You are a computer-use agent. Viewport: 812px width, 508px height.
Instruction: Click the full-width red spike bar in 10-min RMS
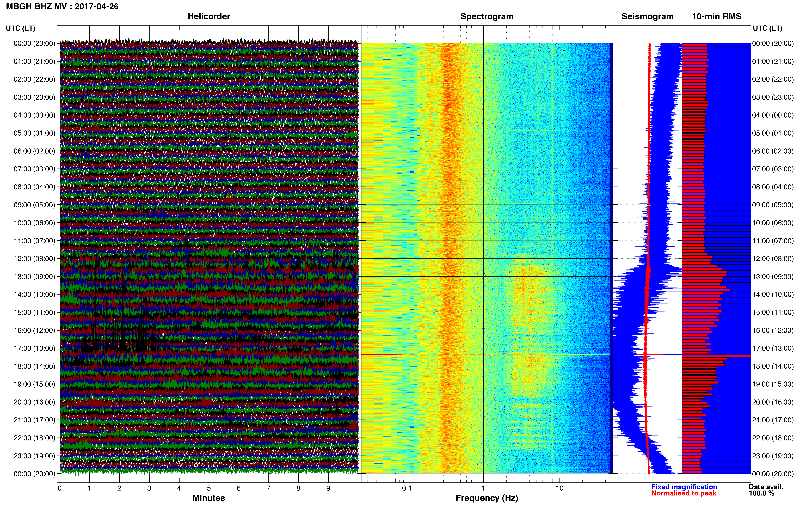click(x=717, y=355)
